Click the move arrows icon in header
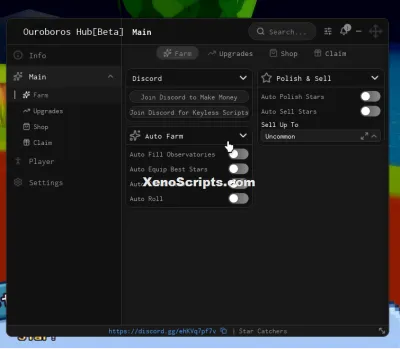 point(375,32)
